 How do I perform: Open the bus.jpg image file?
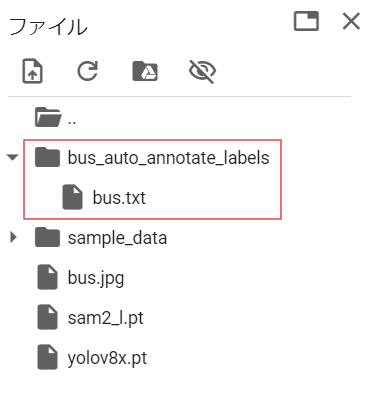click(96, 278)
